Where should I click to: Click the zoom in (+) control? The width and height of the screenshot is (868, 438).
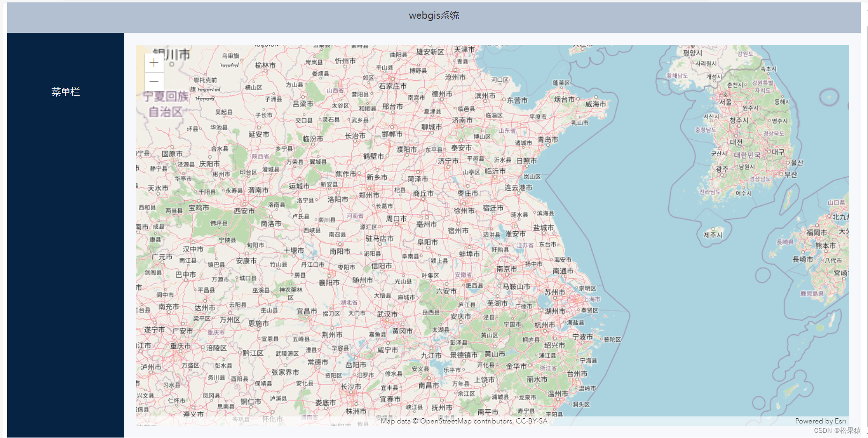(x=153, y=62)
